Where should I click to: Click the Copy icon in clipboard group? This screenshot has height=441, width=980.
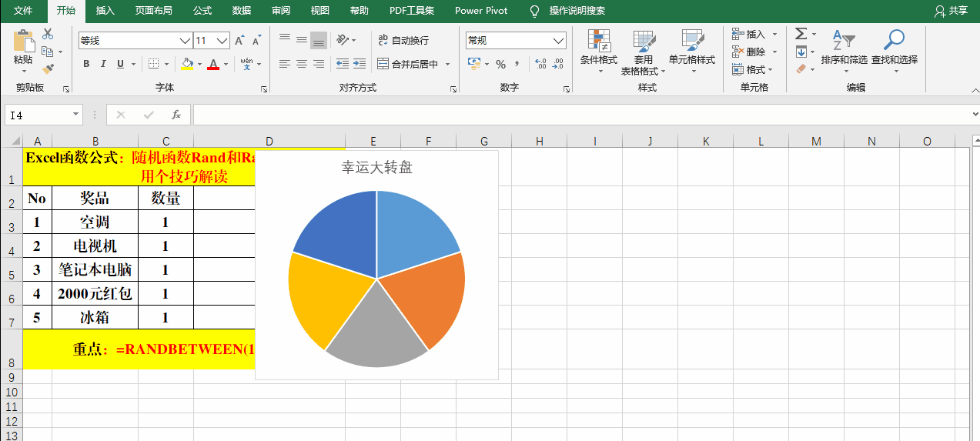pos(48,52)
